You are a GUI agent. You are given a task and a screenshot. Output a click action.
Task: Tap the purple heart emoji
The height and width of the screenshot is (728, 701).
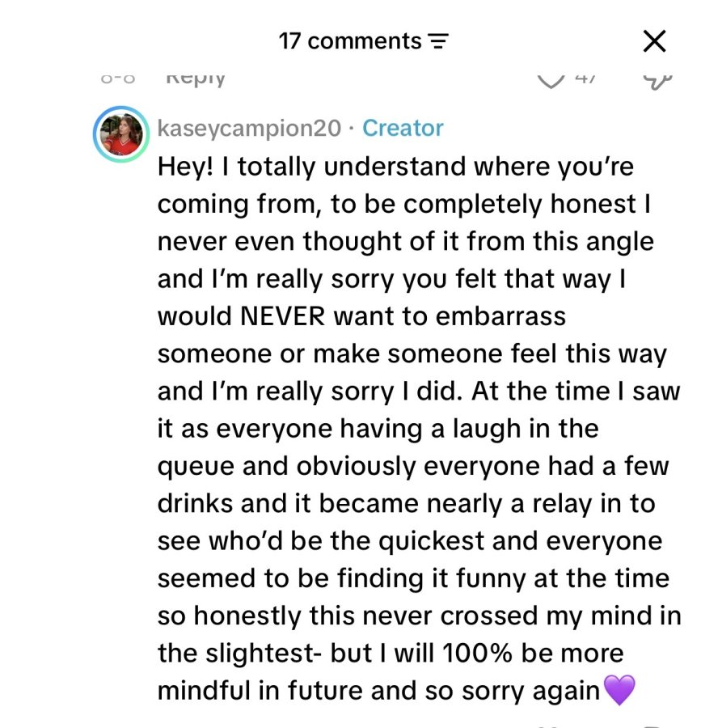pyautogui.click(x=619, y=690)
